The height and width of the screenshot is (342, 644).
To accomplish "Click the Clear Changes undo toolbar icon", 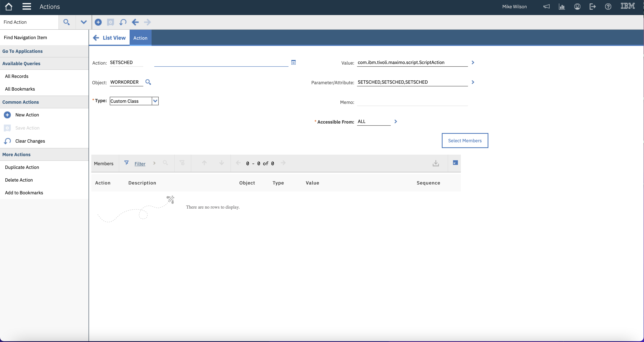I will point(123,22).
